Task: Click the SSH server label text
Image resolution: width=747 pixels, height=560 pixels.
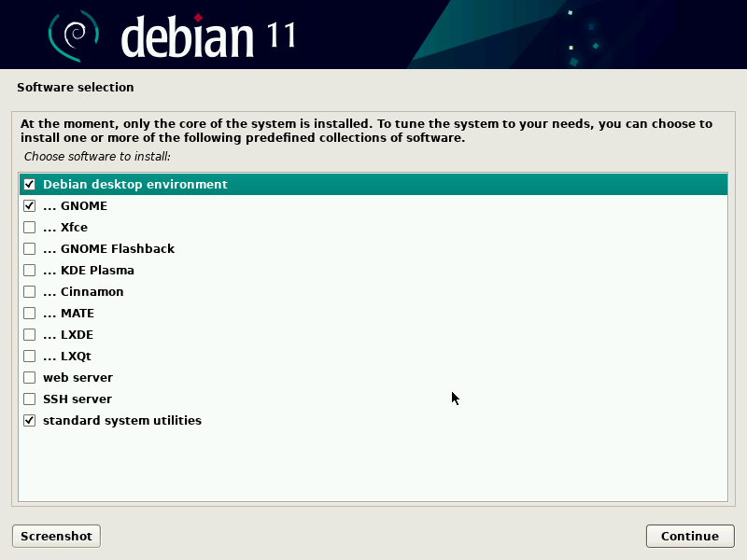Action: [77, 399]
